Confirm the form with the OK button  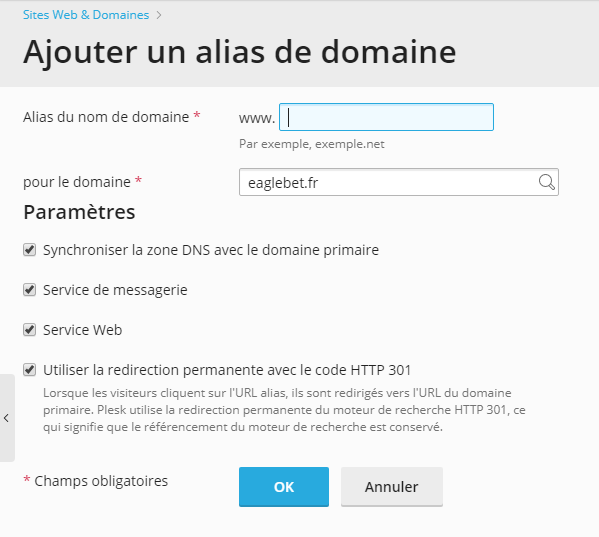pyautogui.click(x=284, y=487)
